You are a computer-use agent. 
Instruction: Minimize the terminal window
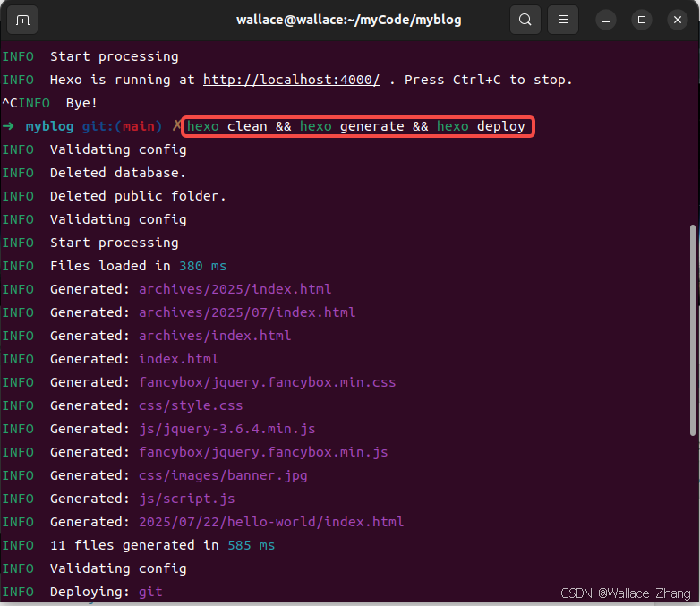coord(606,20)
